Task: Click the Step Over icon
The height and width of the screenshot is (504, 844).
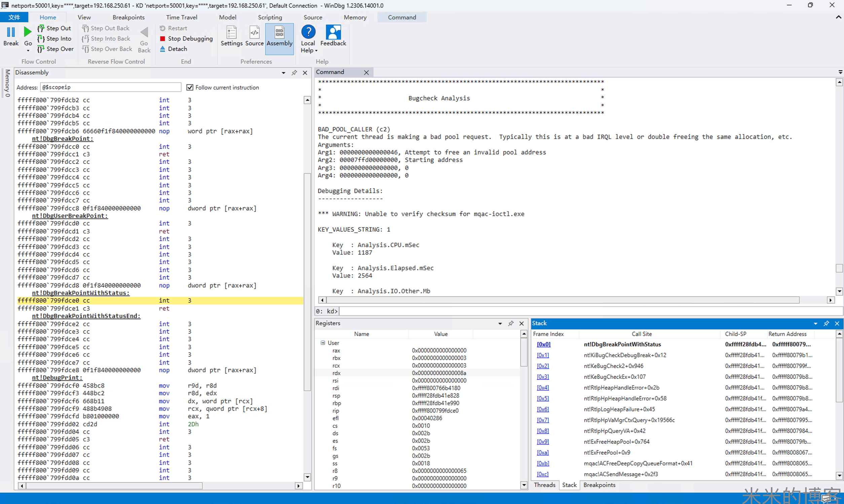Action: tap(41, 49)
